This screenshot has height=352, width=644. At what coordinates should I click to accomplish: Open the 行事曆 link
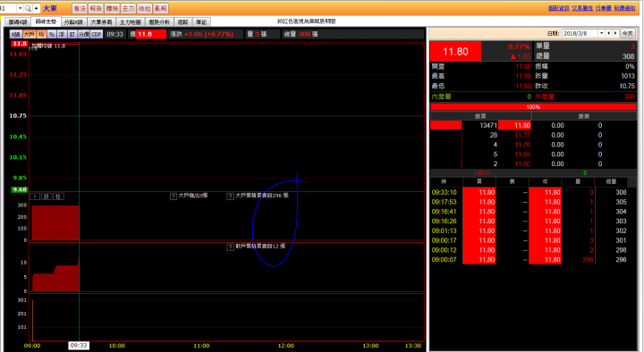coord(604,8)
